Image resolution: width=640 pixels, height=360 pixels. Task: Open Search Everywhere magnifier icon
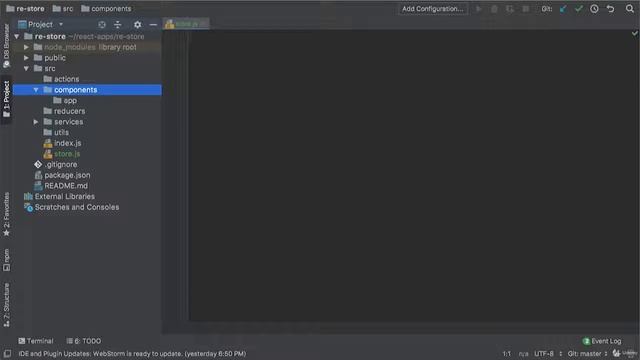click(630, 9)
